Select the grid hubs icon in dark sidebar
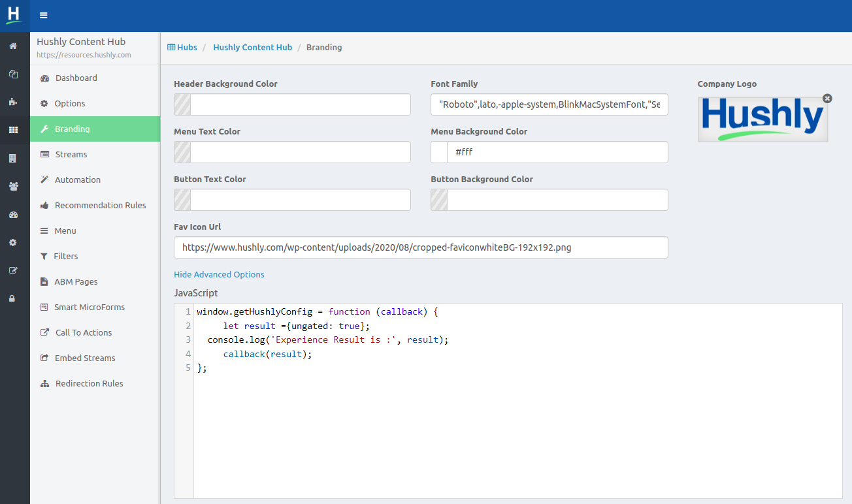The image size is (852, 504). [13, 130]
